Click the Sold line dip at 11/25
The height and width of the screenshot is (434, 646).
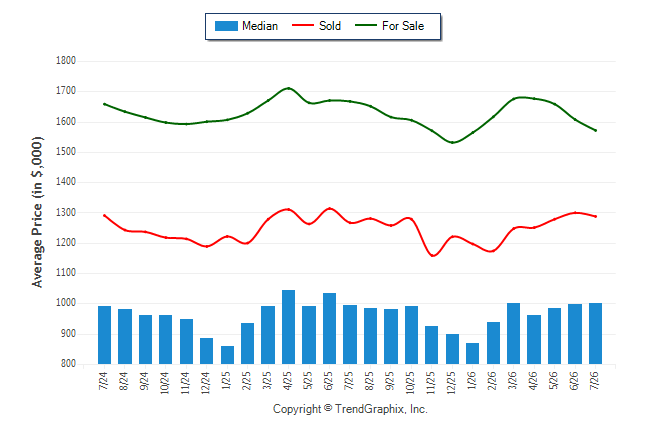coord(433,256)
